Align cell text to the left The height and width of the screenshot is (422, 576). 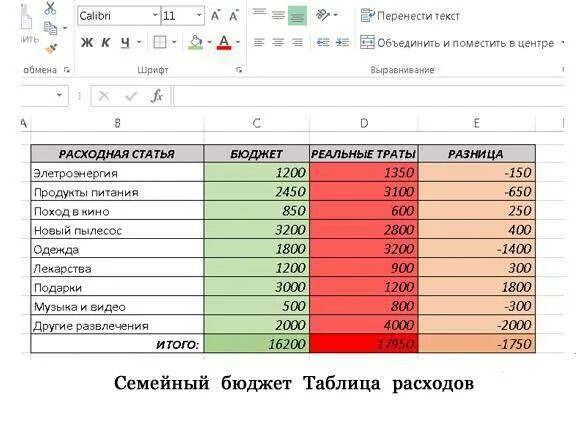[x=259, y=43]
